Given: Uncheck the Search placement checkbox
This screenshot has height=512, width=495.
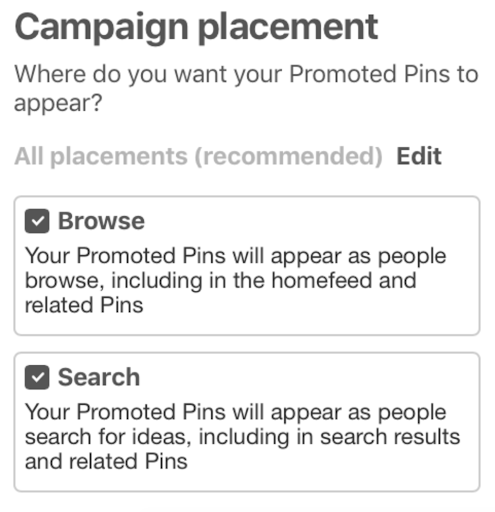Looking at the screenshot, I should pos(37,377).
